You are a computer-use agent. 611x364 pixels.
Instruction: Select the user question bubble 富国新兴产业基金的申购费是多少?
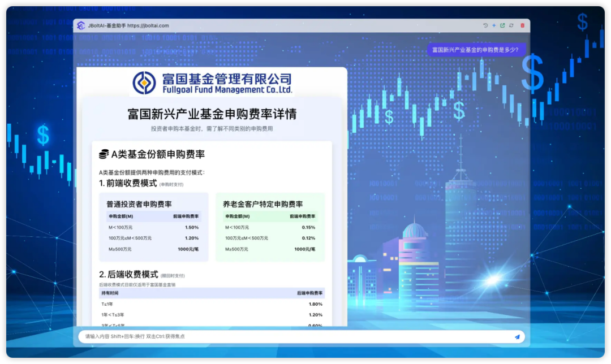(x=476, y=50)
